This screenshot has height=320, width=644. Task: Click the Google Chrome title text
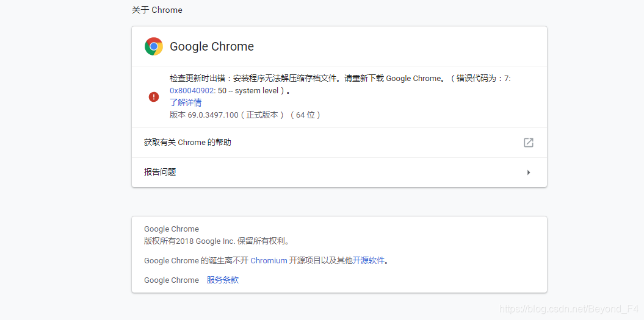pyautogui.click(x=212, y=46)
